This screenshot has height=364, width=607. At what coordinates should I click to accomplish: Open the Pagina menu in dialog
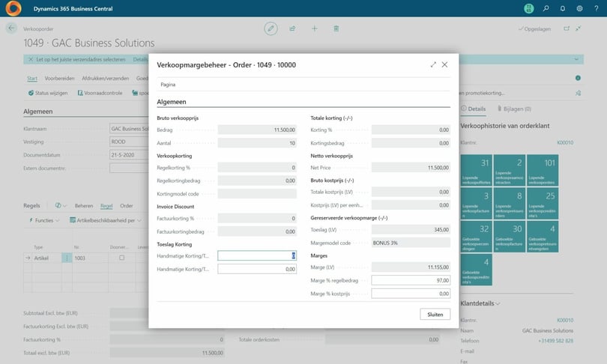[168, 85]
